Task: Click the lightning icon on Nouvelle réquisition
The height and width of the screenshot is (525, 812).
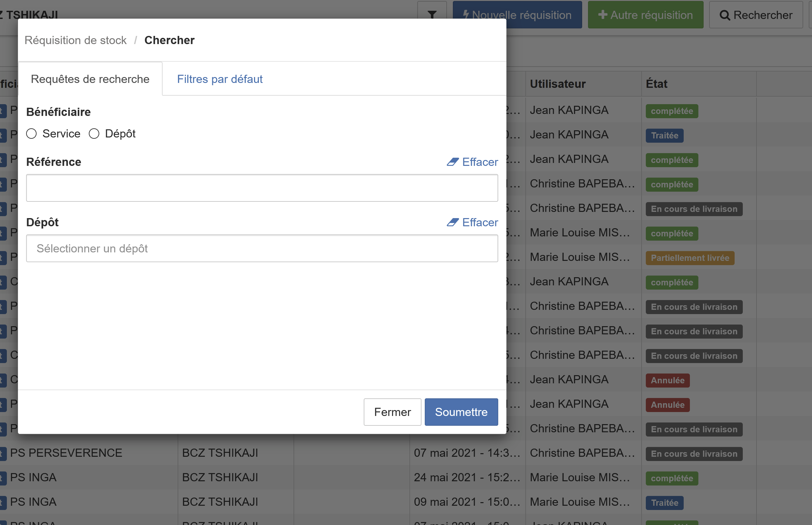Action: pyautogui.click(x=466, y=15)
